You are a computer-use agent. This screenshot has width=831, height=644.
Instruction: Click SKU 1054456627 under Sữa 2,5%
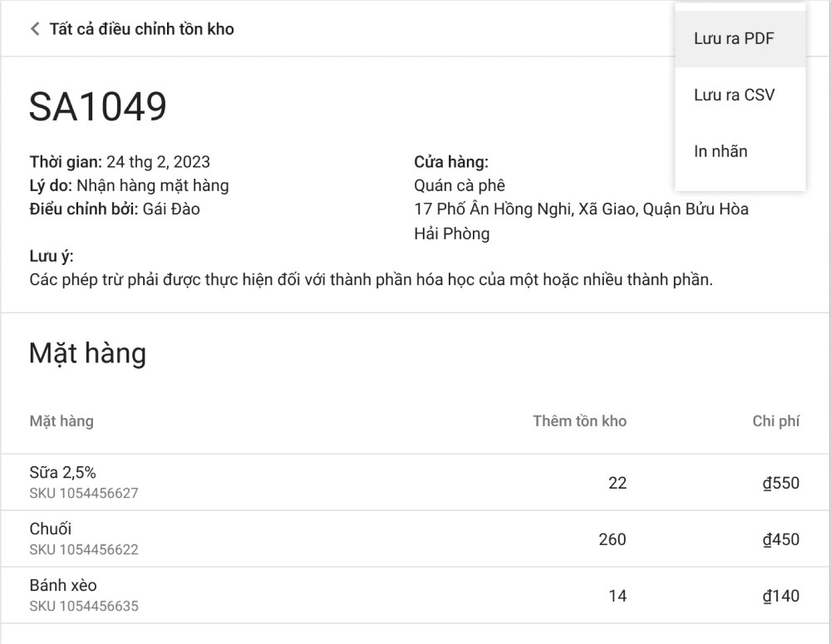point(84,493)
